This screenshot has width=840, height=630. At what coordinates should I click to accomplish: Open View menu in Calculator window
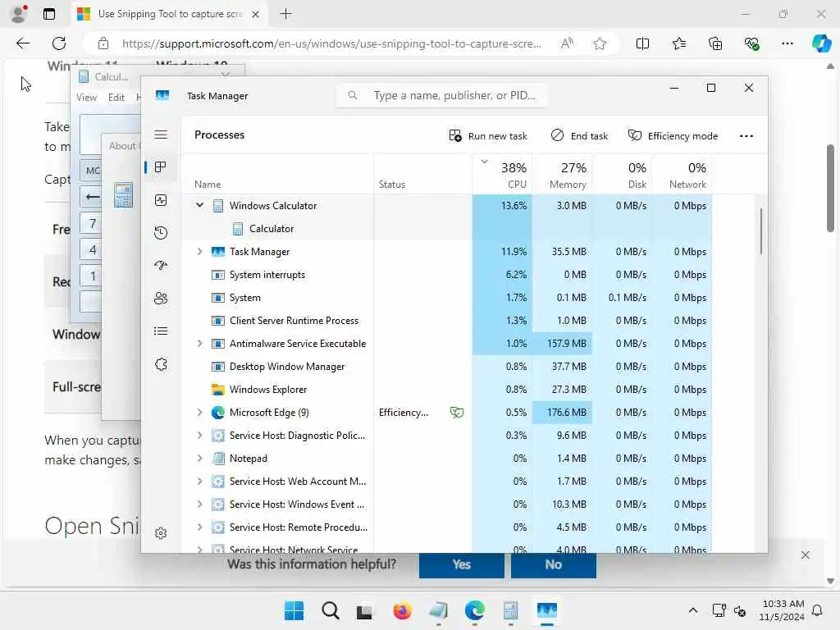pos(86,98)
